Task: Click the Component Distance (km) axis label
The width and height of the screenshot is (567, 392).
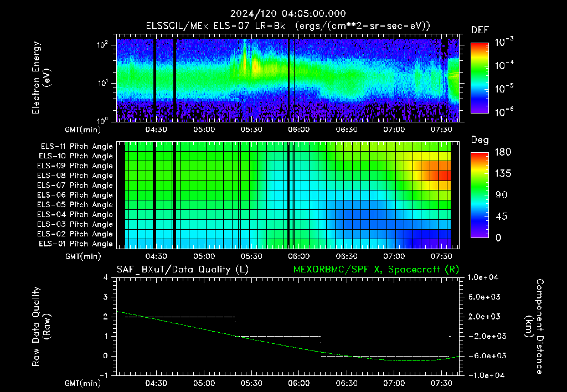Action: (x=534, y=327)
